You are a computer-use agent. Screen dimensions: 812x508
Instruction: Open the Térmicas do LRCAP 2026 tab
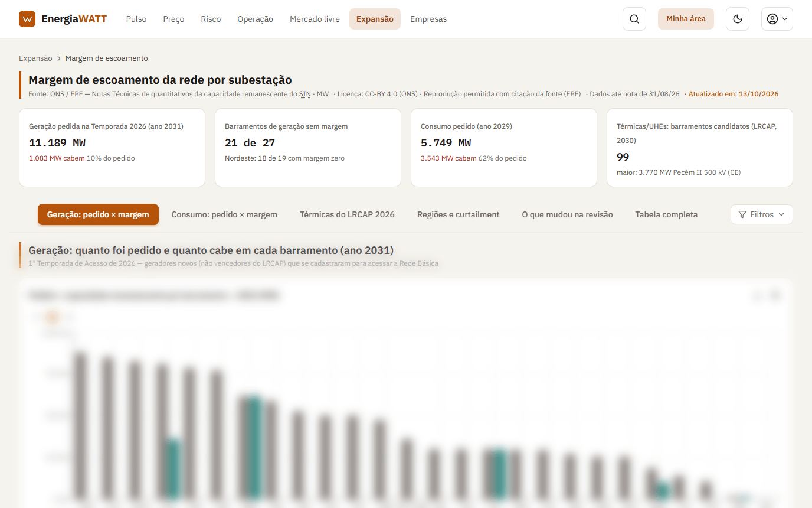point(347,214)
